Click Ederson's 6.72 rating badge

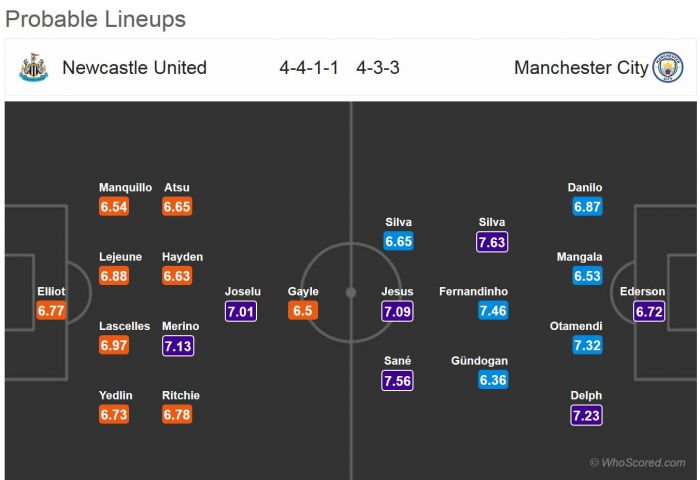[x=649, y=311]
